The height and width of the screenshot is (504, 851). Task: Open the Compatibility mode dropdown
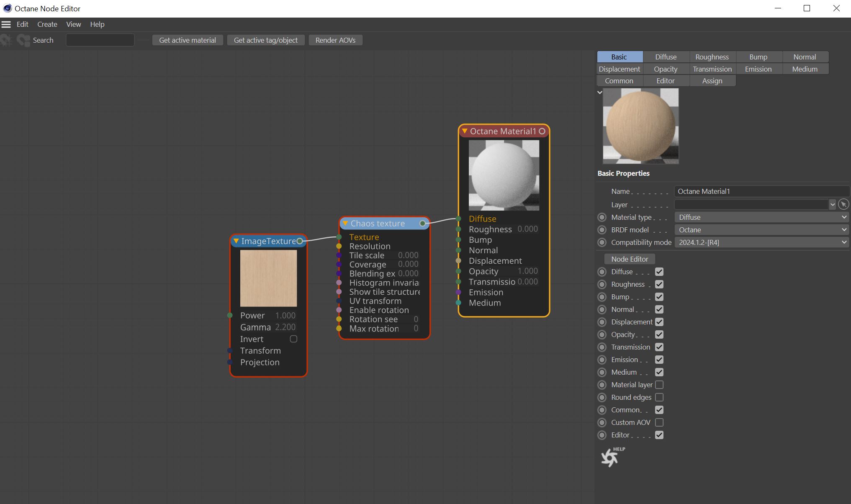[762, 242]
